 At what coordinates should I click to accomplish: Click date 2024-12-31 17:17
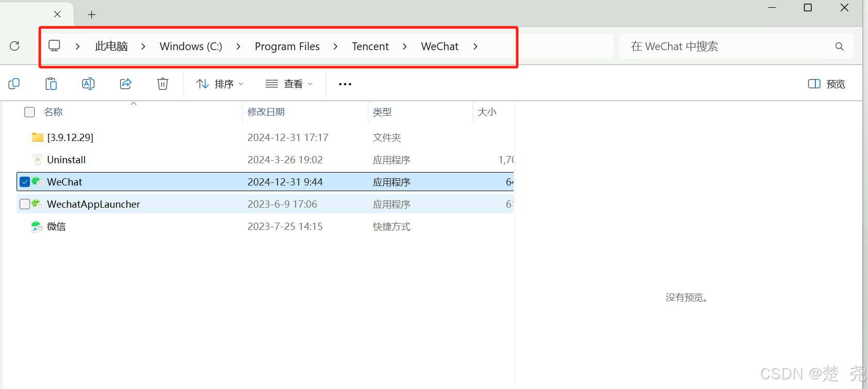[x=288, y=137]
